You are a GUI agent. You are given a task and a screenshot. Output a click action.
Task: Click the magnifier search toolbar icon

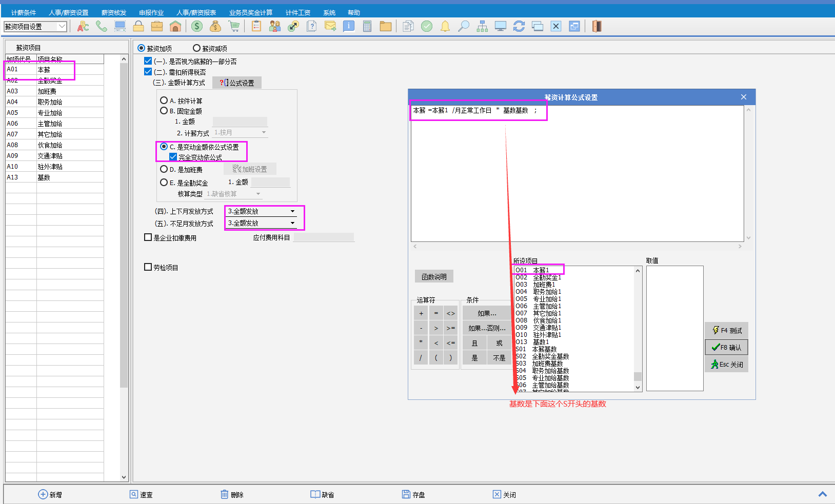[x=464, y=26]
